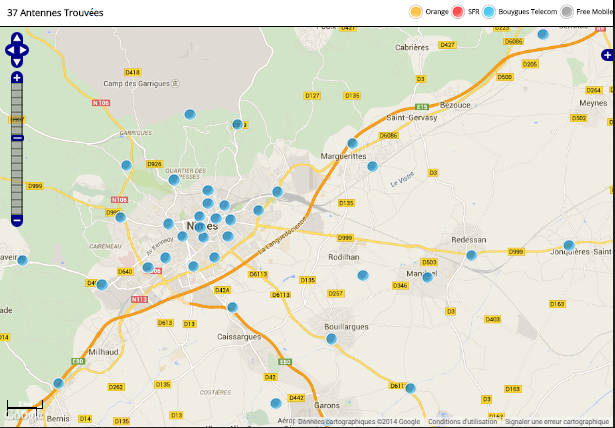615x428 pixels.
Task: Zoom in using the plus button
Action: point(17,77)
